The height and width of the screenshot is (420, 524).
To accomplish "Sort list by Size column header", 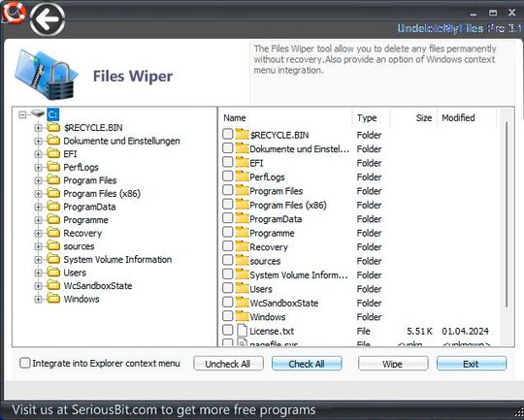I will pyautogui.click(x=413, y=117).
